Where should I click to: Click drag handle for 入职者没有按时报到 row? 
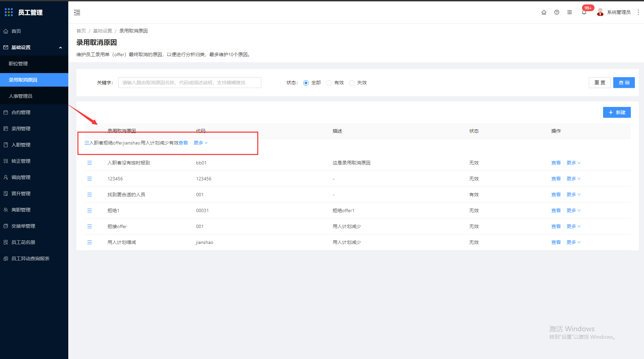coord(90,163)
